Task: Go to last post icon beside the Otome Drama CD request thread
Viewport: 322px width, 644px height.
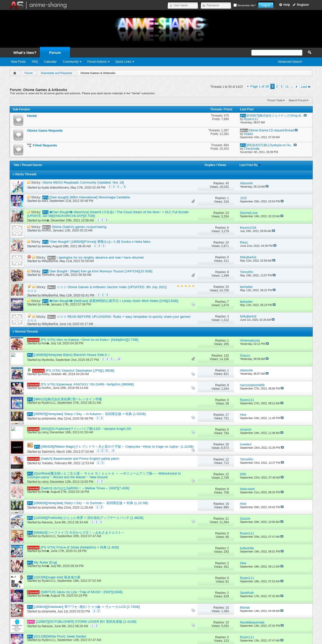Action: (296, 130)
